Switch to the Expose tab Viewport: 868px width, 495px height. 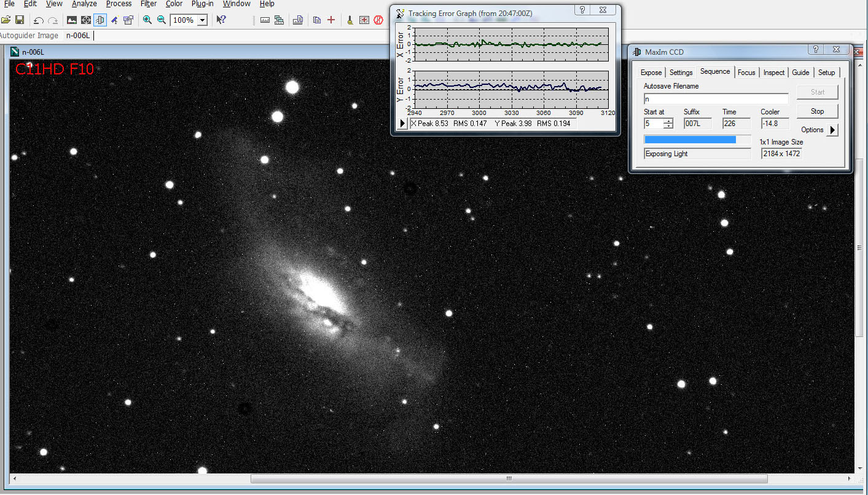click(x=651, y=73)
